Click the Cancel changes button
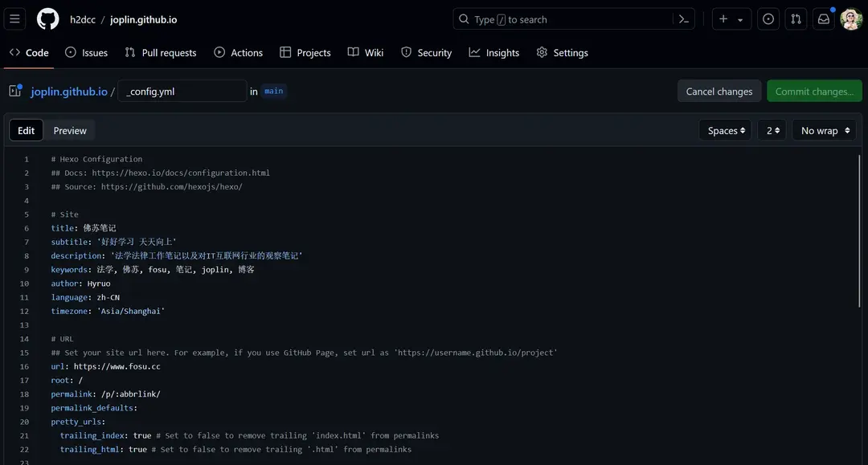Screen dimensions: 868x465 [719, 91]
